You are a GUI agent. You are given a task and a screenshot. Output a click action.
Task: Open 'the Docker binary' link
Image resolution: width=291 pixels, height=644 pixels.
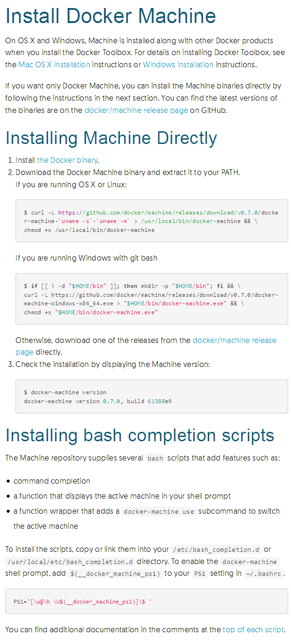[67, 160]
